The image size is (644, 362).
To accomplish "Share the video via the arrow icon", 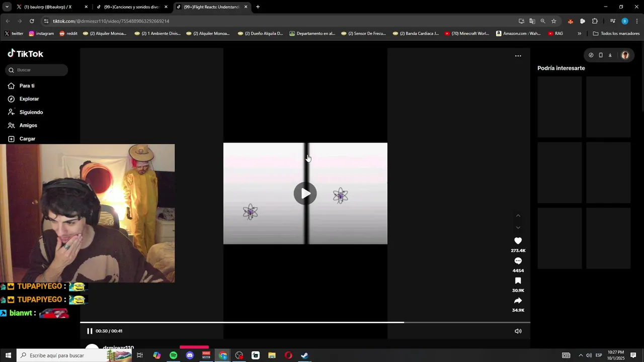I will coord(518,301).
